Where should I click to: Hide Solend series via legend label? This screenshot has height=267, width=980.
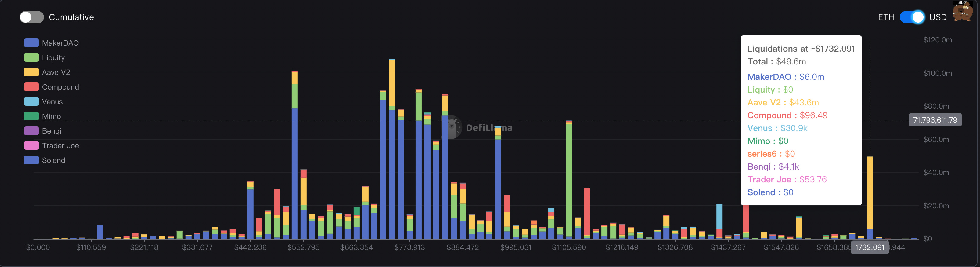pyautogui.click(x=53, y=160)
